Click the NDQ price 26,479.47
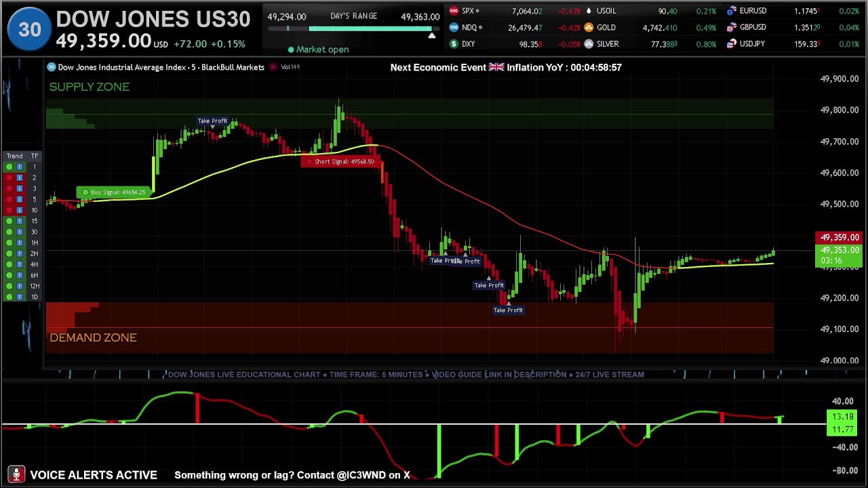This screenshot has height=488, width=868. (525, 28)
